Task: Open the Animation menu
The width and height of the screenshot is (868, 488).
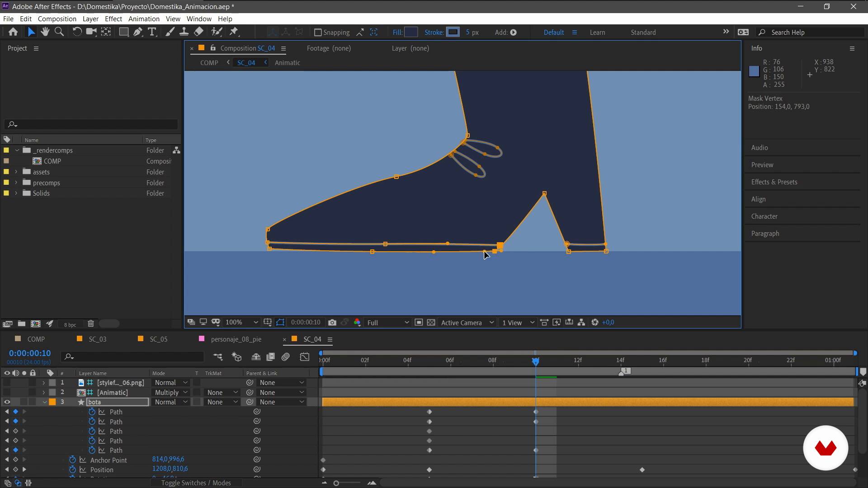Action: [x=144, y=19]
